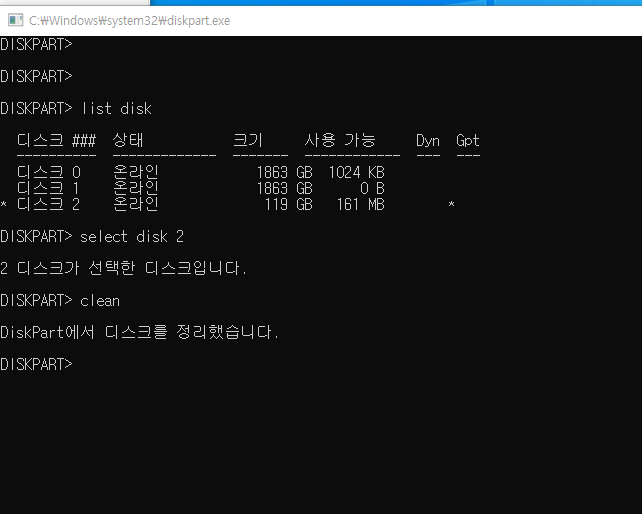The height and width of the screenshot is (514, 642).
Task: Click the '디스크 ###' column header
Action: [x=57, y=140]
